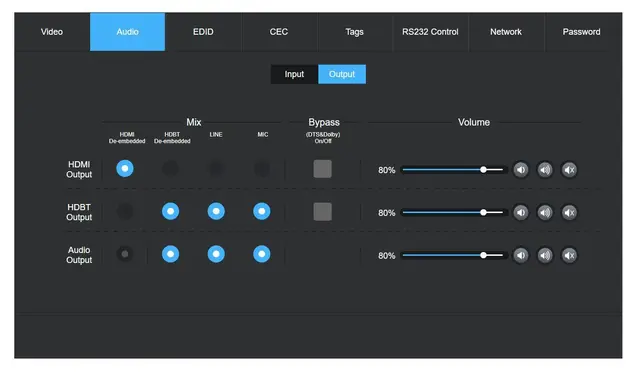The image size is (640, 379).
Task: Open the RS232 Control tab
Action: [430, 32]
